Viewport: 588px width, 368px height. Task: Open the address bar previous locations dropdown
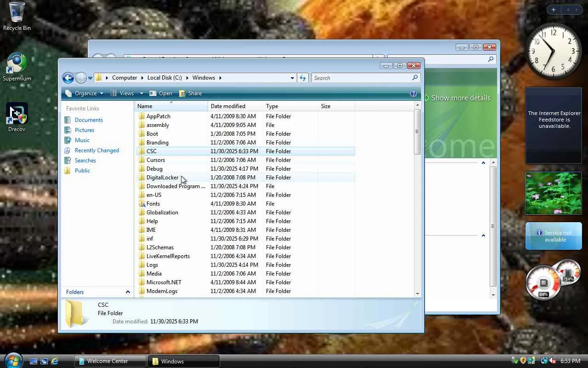(292, 78)
